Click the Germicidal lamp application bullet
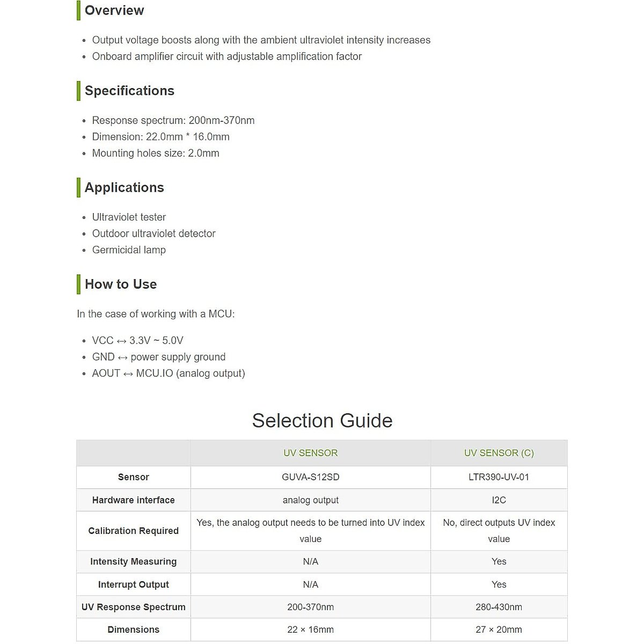Screen dimensions: 644x644 tap(129, 250)
